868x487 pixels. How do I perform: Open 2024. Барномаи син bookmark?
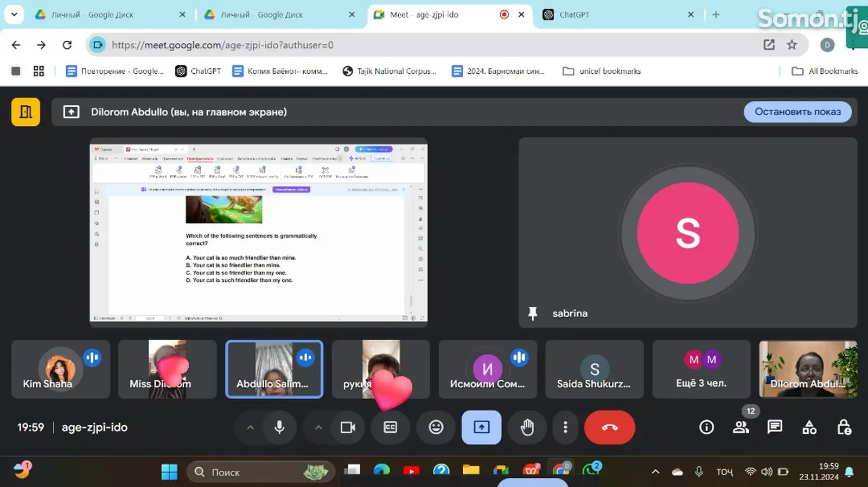[499, 71]
